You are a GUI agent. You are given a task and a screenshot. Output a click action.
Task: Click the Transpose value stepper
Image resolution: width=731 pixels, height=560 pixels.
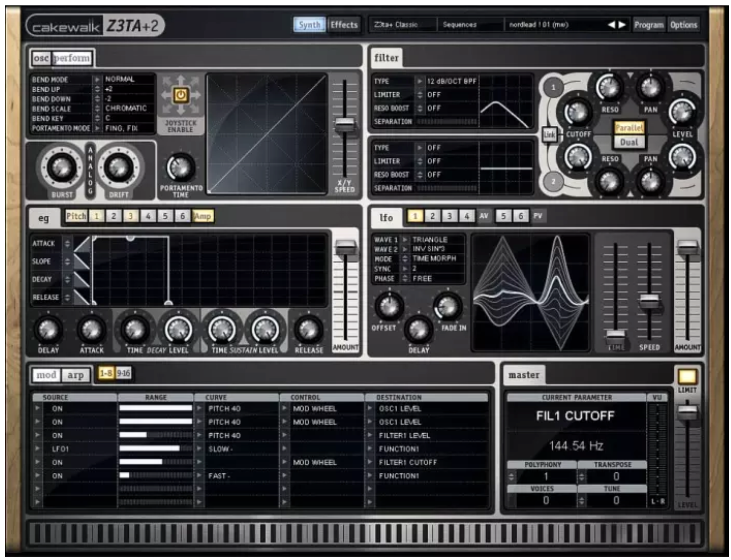pyautogui.click(x=582, y=476)
